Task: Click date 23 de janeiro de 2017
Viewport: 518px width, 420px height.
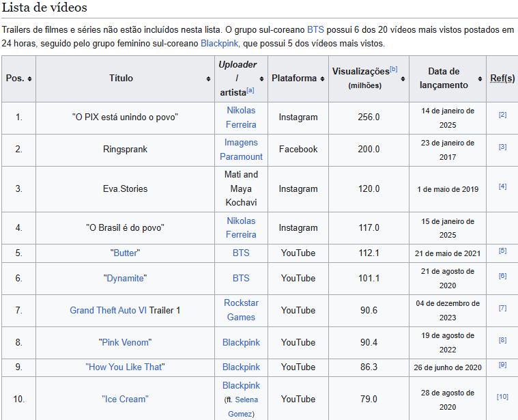Action: 448,150
